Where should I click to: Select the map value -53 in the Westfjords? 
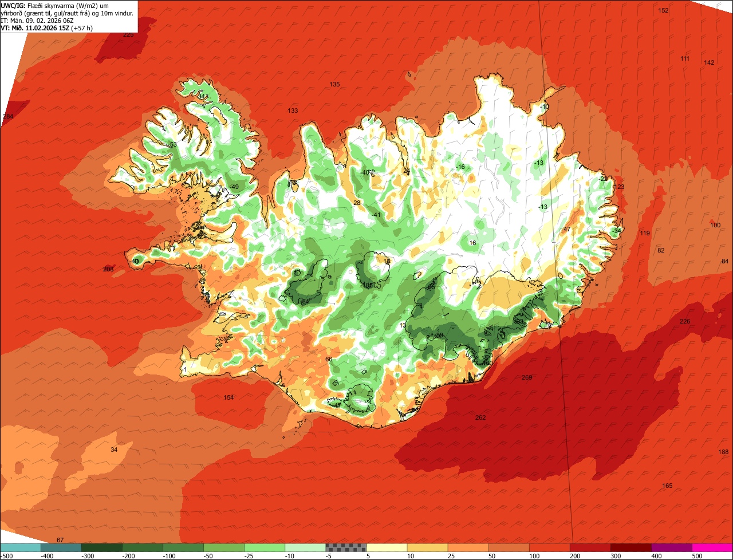pos(172,144)
